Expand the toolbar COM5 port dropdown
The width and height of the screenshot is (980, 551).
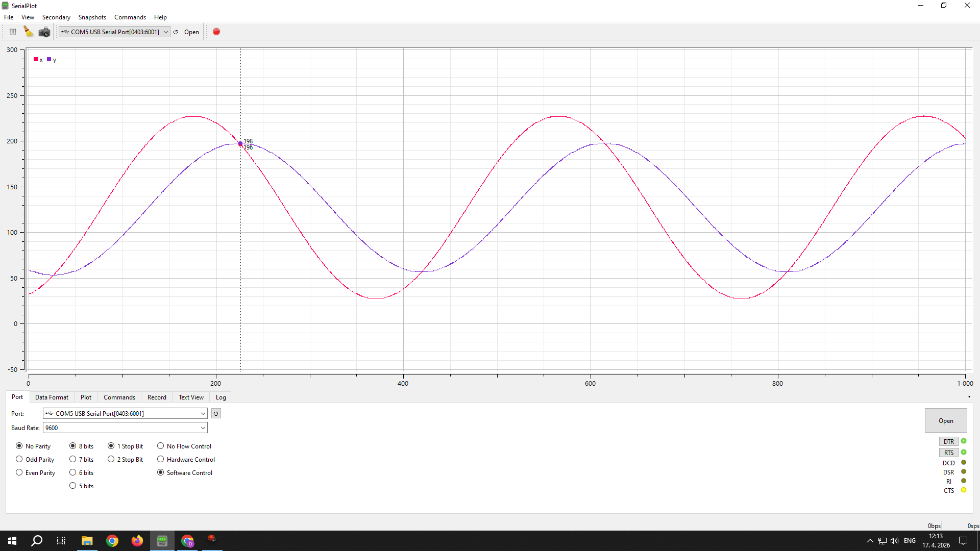tap(166, 32)
